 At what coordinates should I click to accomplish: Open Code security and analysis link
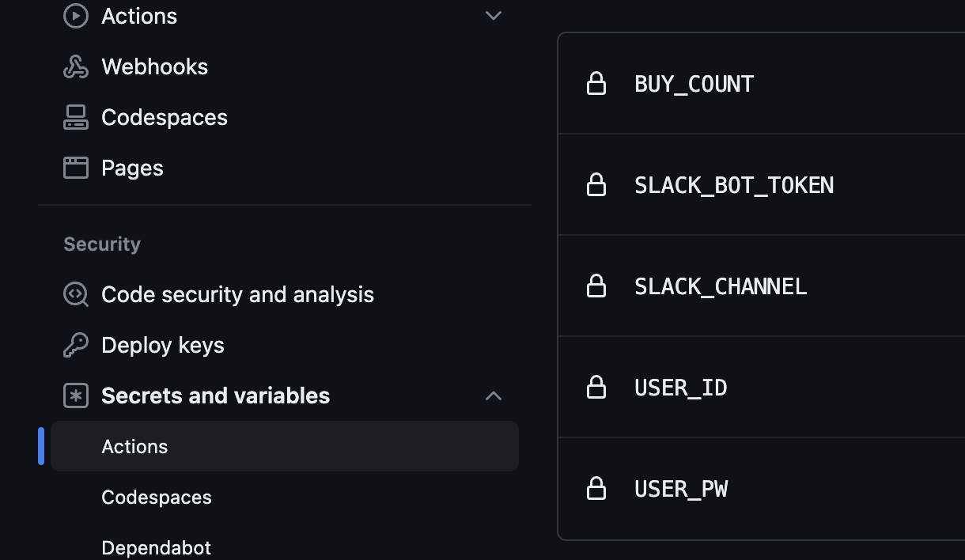pyautogui.click(x=237, y=294)
